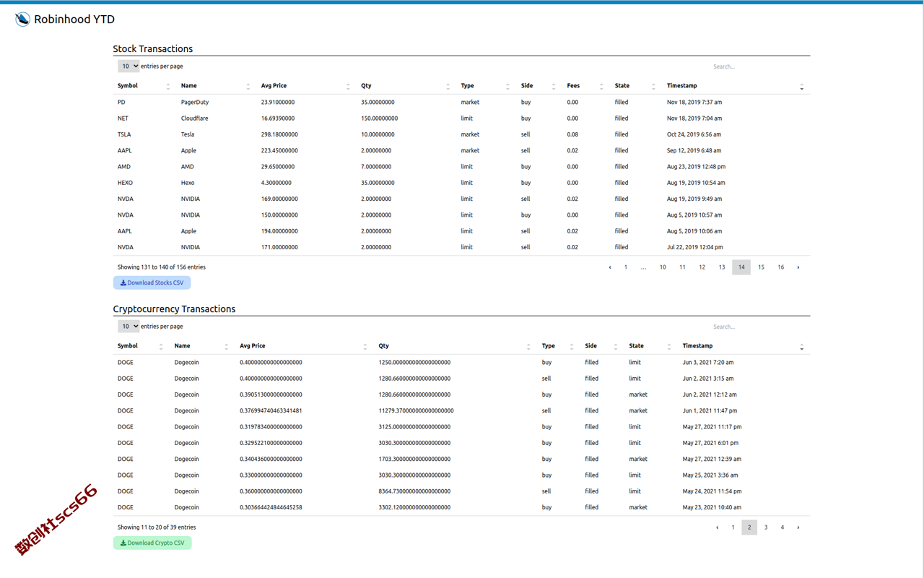The height and width of the screenshot is (578, 924).
Task: Sort crypto table by Avg Price column
Action: point(305,346)
